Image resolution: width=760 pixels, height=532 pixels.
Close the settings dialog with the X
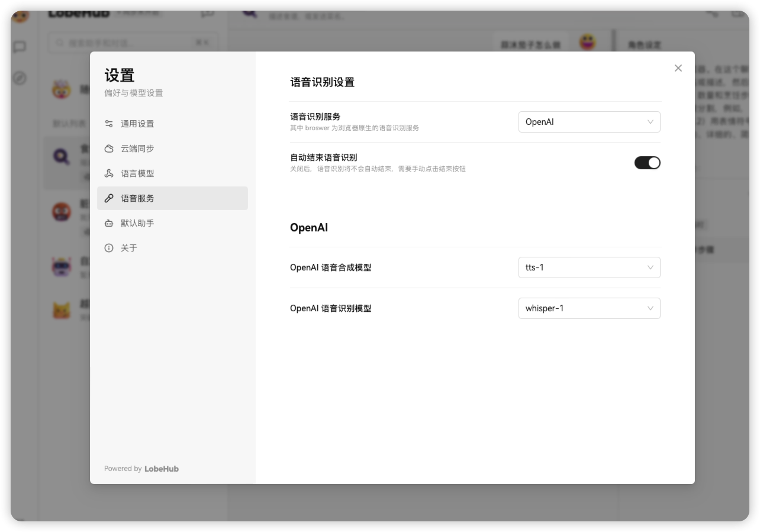(x=678, y=68)
